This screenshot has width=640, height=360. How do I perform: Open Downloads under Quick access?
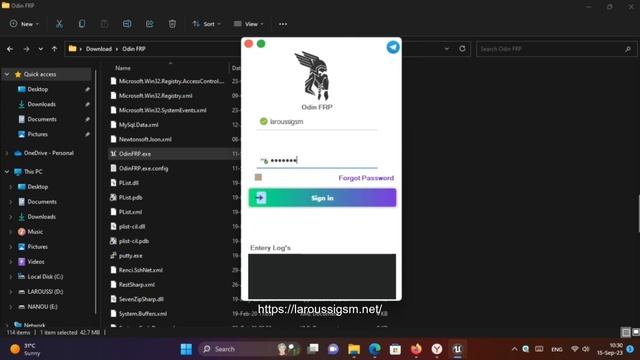41,104
